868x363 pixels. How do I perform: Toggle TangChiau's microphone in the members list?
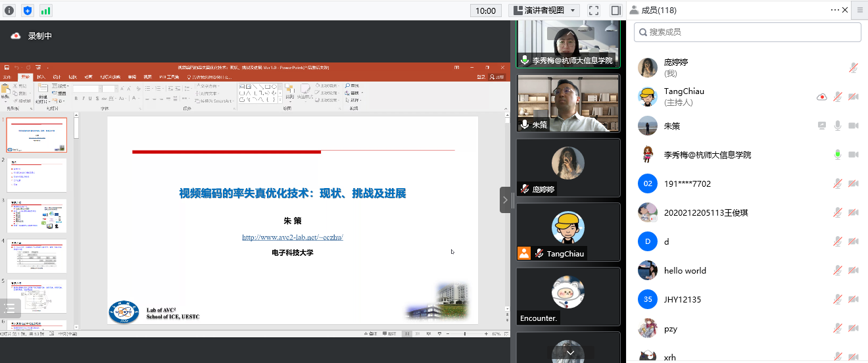pos(838,97)
